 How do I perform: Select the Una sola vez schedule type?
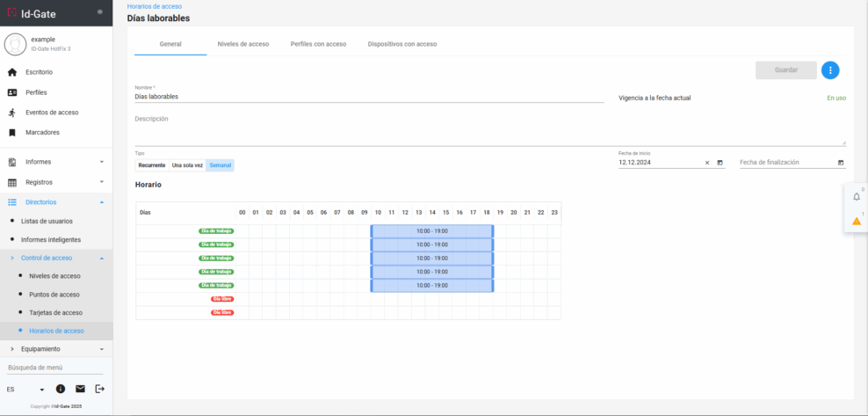[187, 165]
